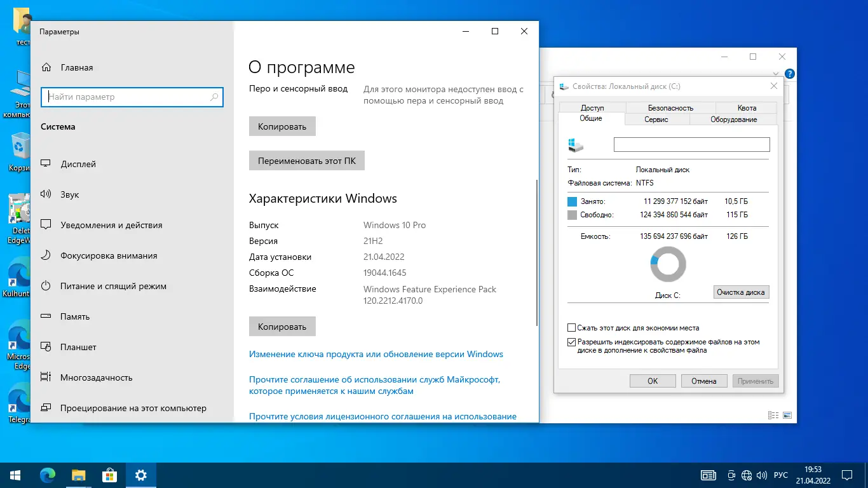Go to Главная via the home icon
The height and width of the screenshot is (488, 868).
click(x=46, y=67)
